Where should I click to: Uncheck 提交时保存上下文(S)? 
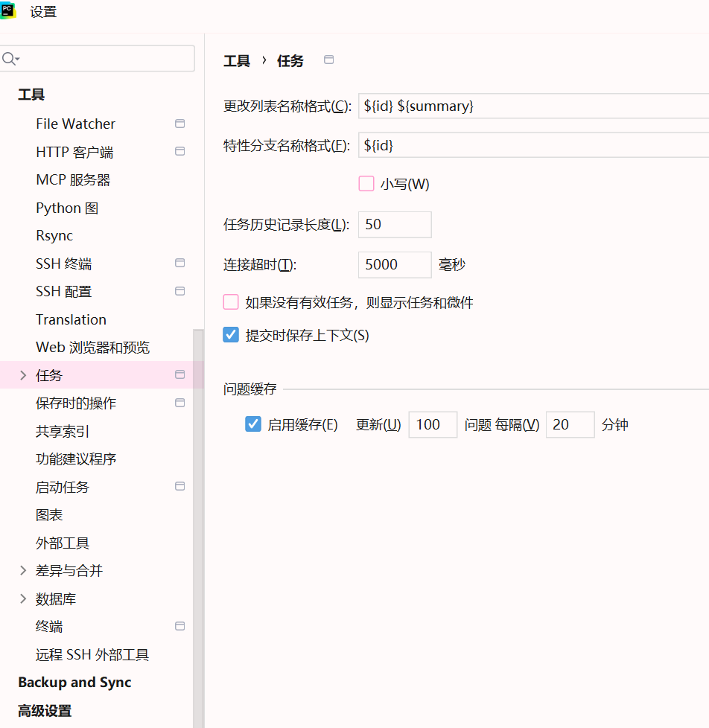point(230,334)
